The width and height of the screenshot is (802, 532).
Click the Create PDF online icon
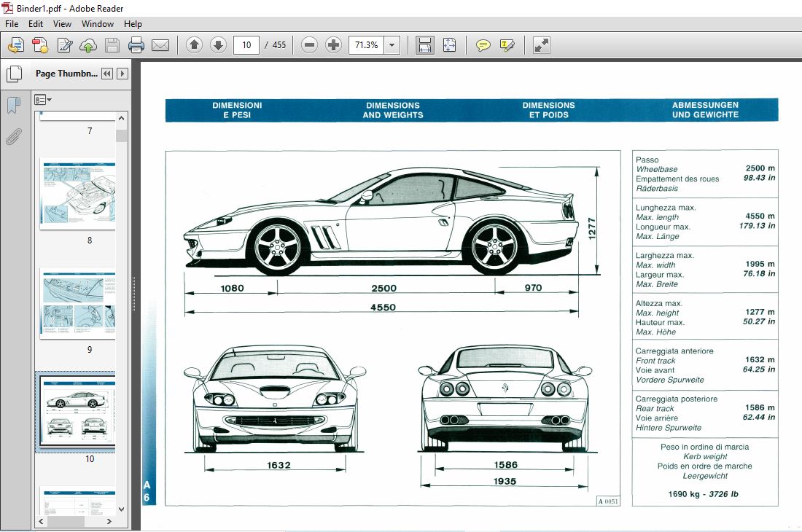(16, 45)
